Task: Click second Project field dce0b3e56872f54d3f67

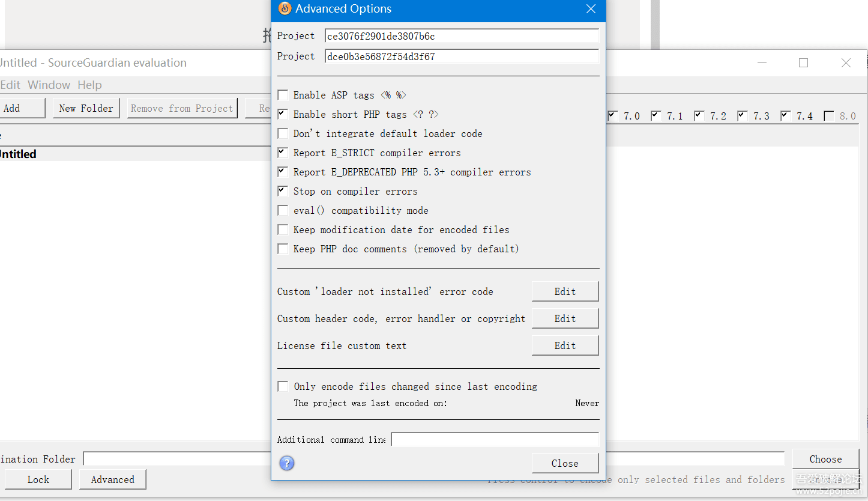Action: click(462, 56)
